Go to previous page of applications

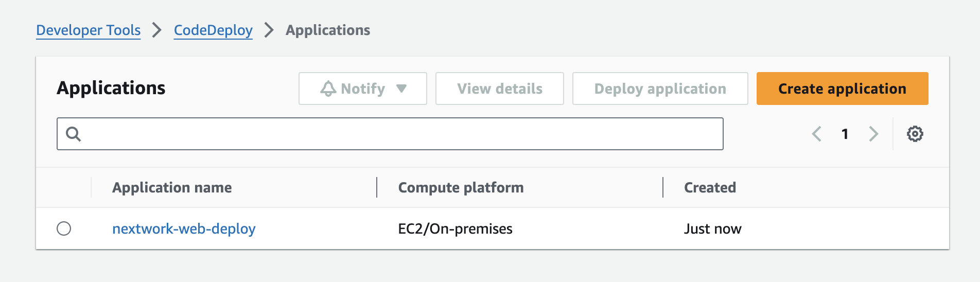[816, 134]
